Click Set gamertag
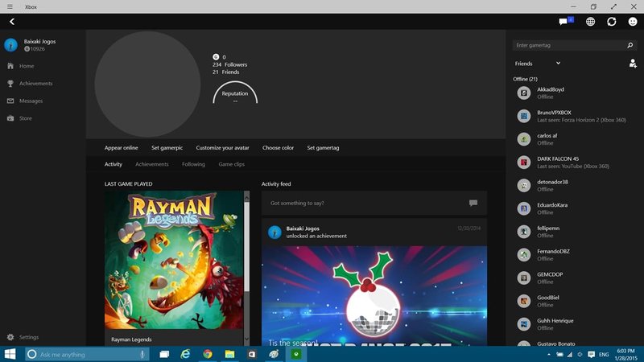The image size is (644, 362). (324, 148)
